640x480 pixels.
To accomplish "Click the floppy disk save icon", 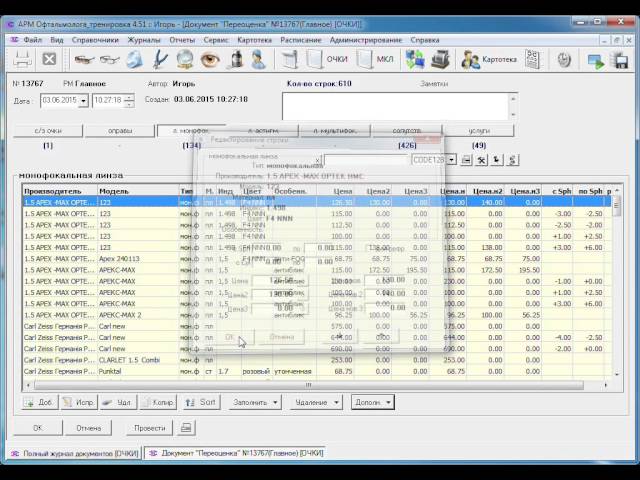I will 620,60.
